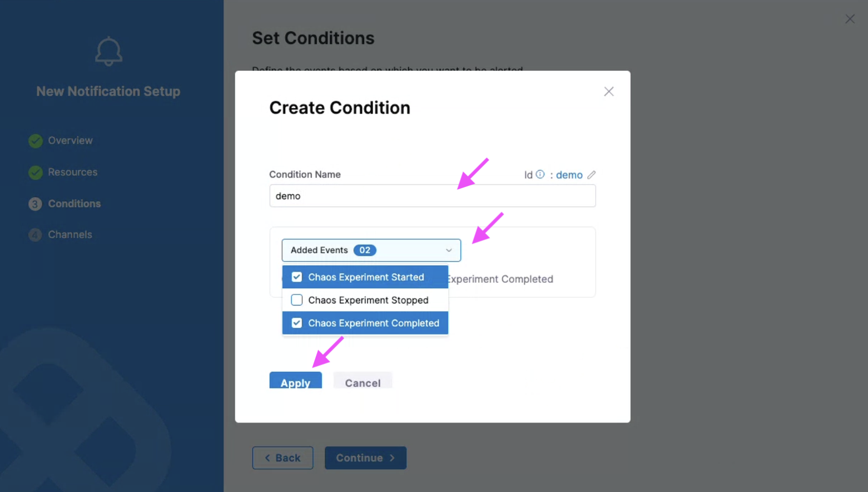Viewport: 868px width, 492px height.
Task: Click the step 4 Channels number badge
Action: coord(35,235)
